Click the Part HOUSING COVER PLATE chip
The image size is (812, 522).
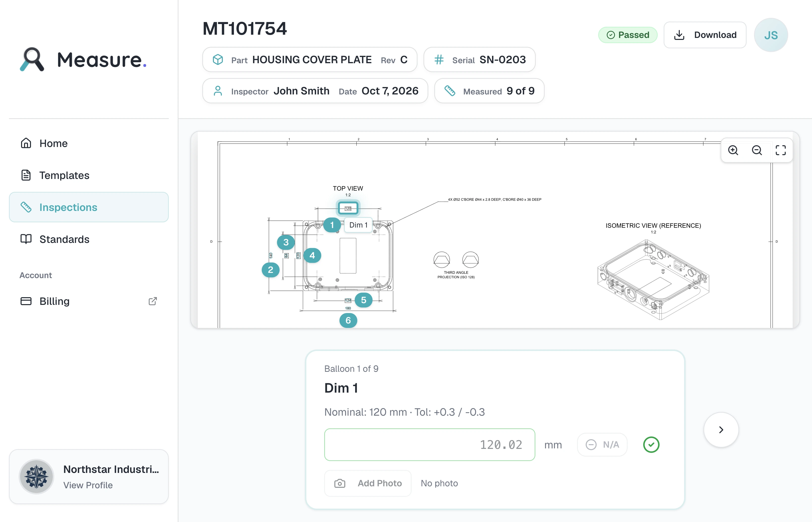tap(310, 60)
